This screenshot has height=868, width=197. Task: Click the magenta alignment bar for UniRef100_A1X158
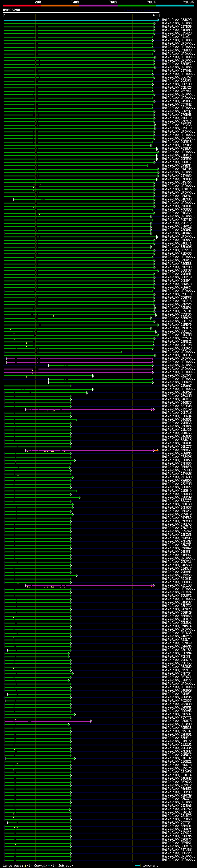(x=90, y=586)
